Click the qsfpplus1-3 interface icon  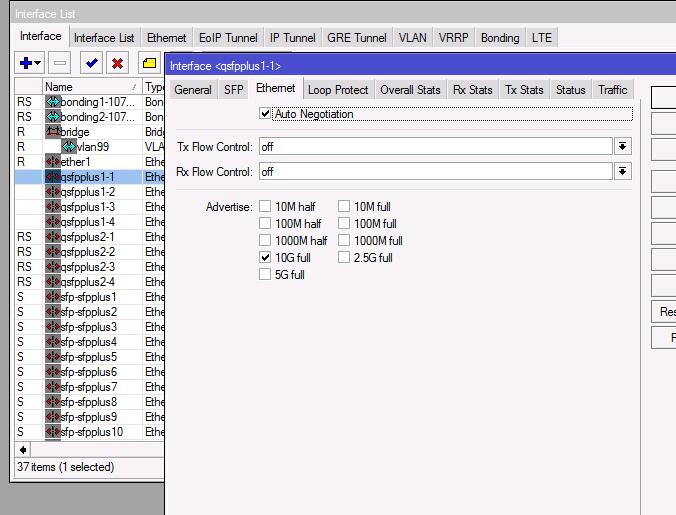coord(53,207)
